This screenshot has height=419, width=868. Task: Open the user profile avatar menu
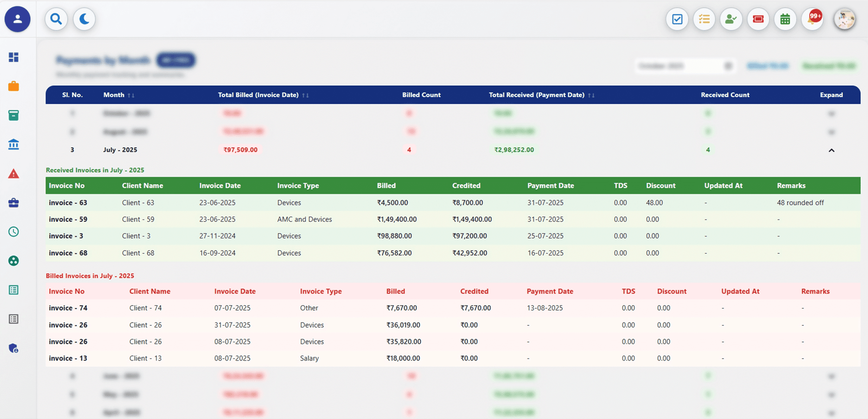[844, 20]
